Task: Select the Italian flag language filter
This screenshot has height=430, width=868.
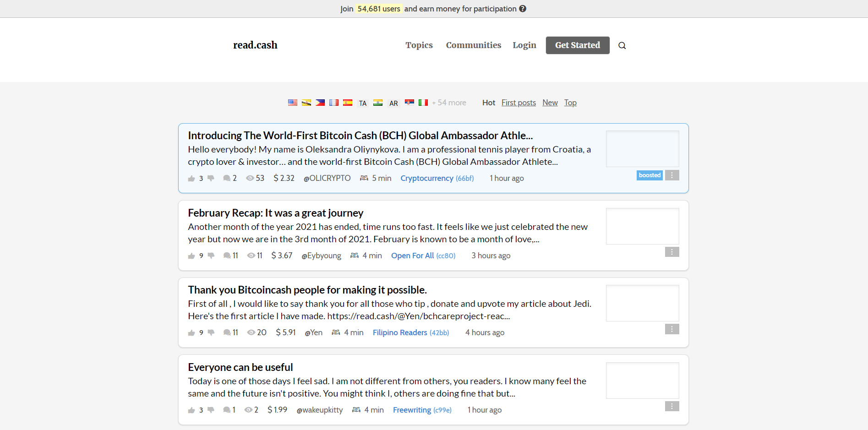Action: pyautogui.click(x=423, y=103)
